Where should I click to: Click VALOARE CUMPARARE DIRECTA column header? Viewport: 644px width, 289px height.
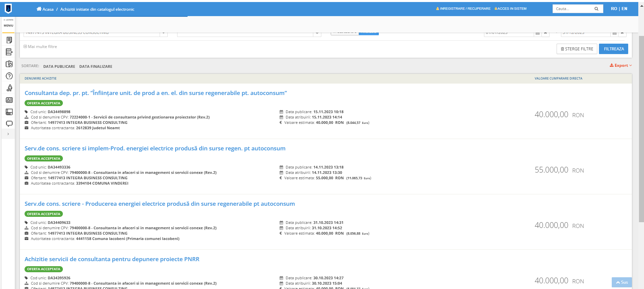[558, 79]
